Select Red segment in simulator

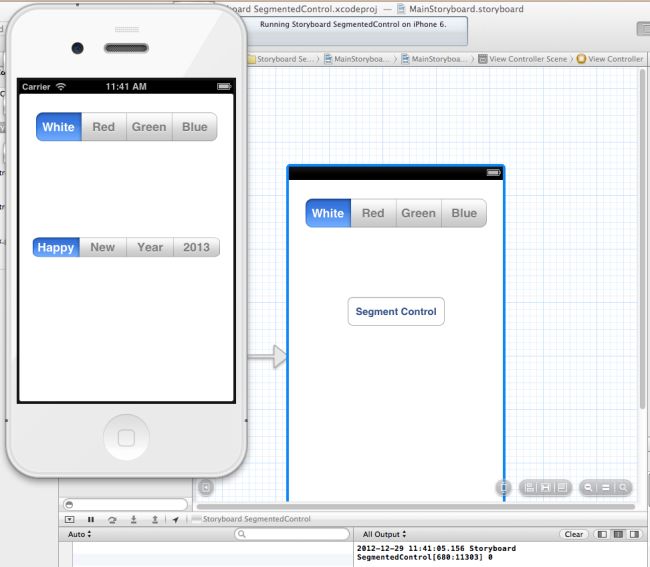pyautogui.click(x=104, y=127)
